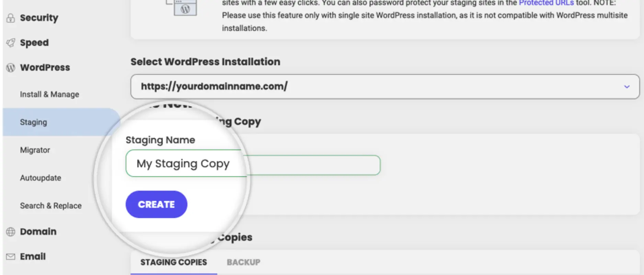This screenshot has height=275, width=644.
Task: Open the Autoupdate settings
Action: 41,178
